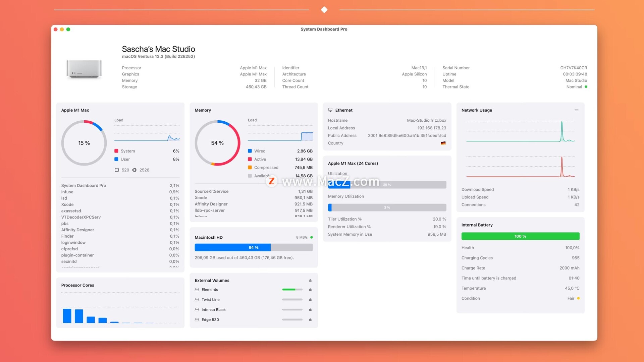Eject the Edge 530 volume

(x=310, y=320)
